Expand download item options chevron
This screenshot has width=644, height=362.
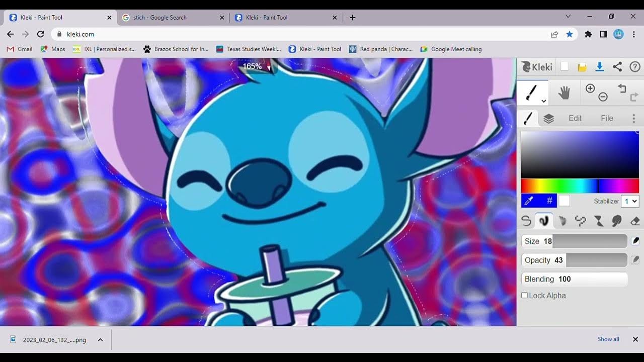click(x=100, y=340)
